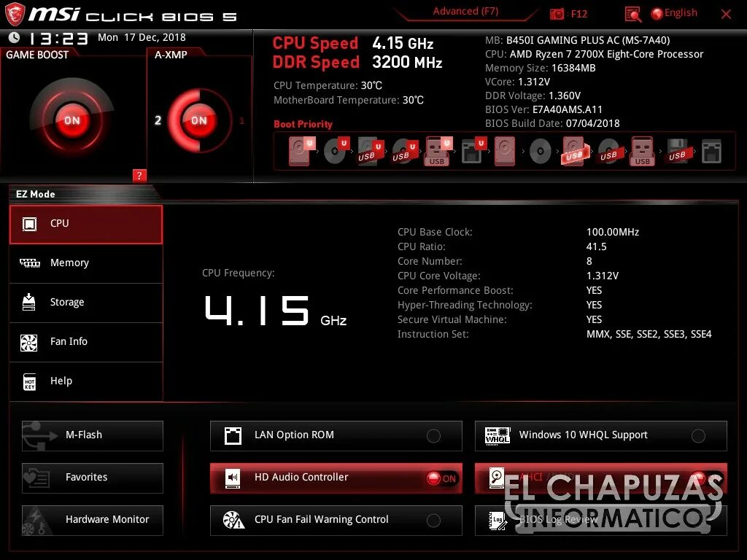The width and height of the screenshot is (747, 560).
Task: Open the CPU tab in EZ Mode
Action: tap(86, 225)
